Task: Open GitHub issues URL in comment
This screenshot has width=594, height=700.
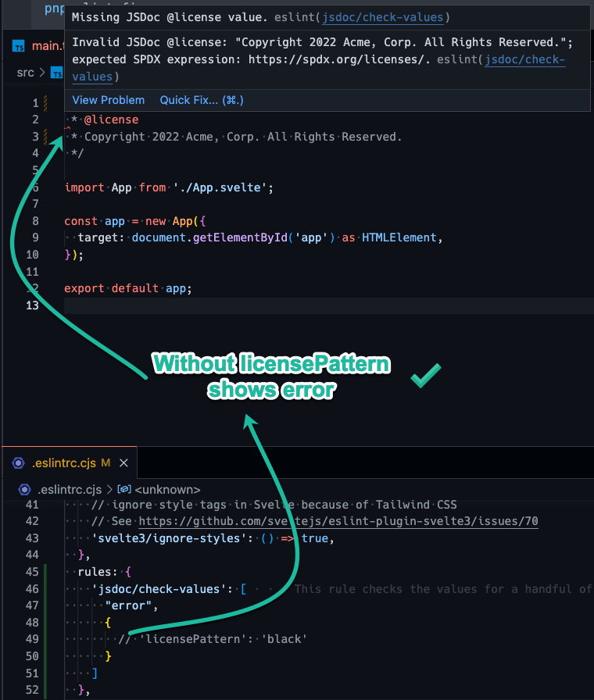Action: click(x=338, y=521)
